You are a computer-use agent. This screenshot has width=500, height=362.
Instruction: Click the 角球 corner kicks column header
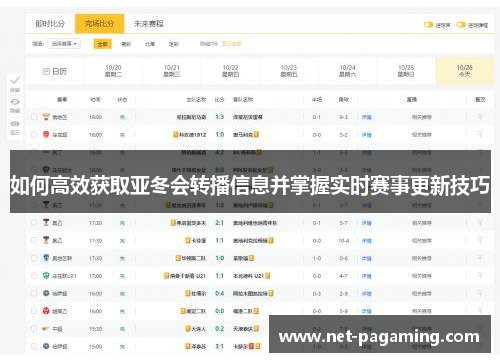click(344, 99)
